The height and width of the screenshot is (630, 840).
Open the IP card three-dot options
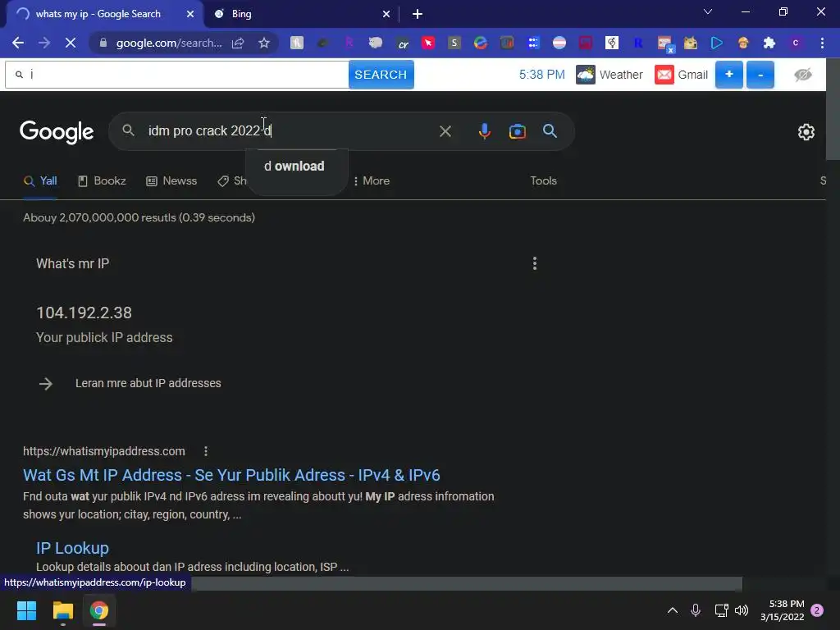coord(535,263)
